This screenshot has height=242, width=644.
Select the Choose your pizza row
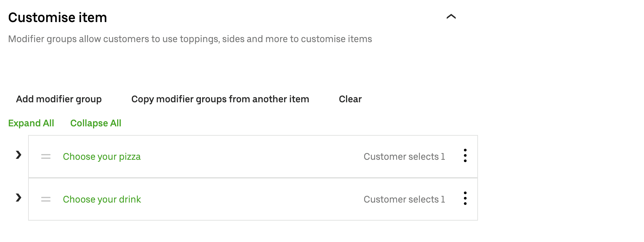tap(234, 156)
